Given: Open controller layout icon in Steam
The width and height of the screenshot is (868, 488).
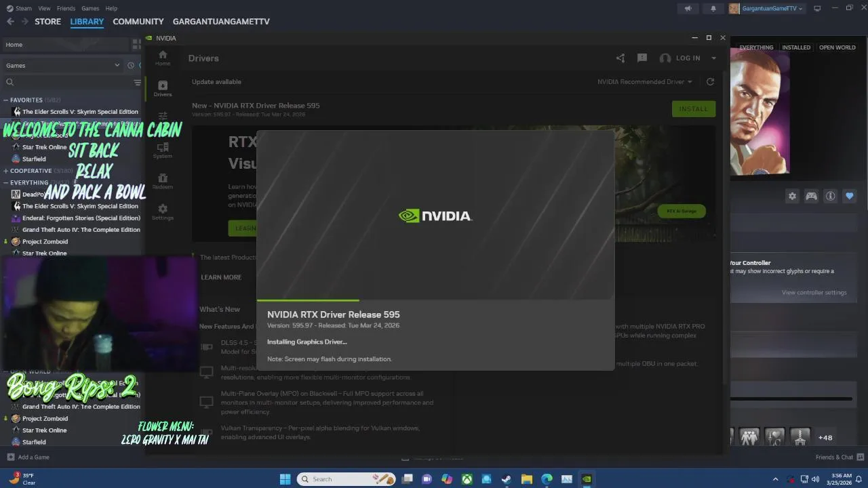Looking at the screenshot, I should [x=811, y=196].
